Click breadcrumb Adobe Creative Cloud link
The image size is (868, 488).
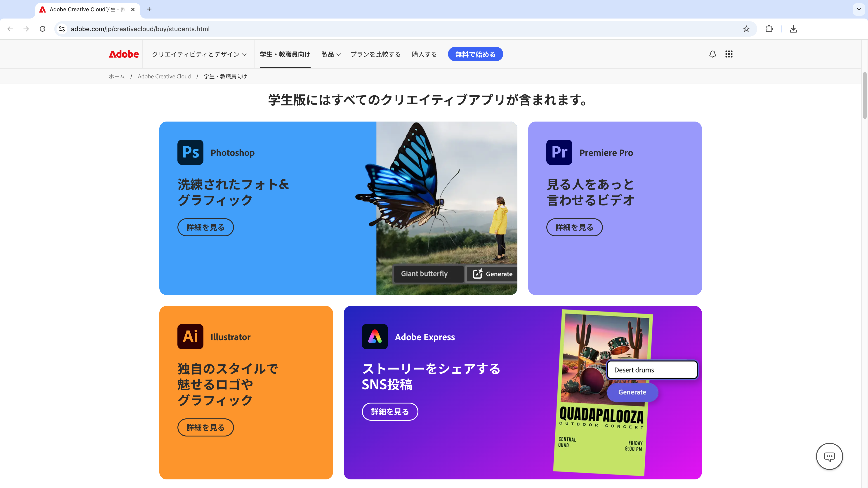tap(164, 76)
